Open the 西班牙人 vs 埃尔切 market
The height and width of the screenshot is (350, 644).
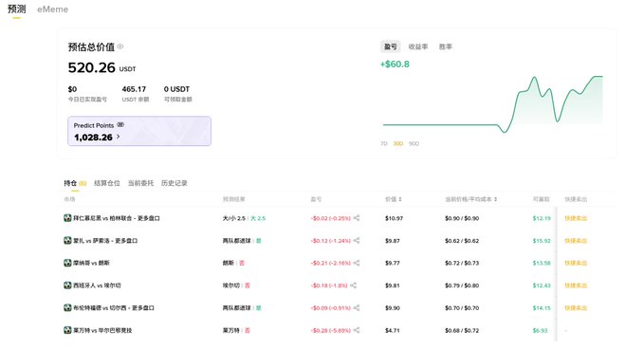click(x=97, y=286)
